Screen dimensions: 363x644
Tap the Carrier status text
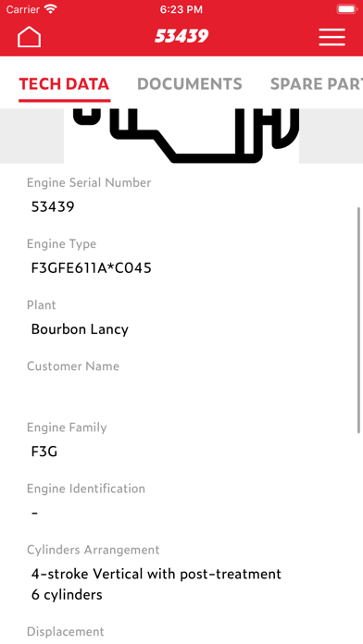pyautogui.click(x=23, y=9)
